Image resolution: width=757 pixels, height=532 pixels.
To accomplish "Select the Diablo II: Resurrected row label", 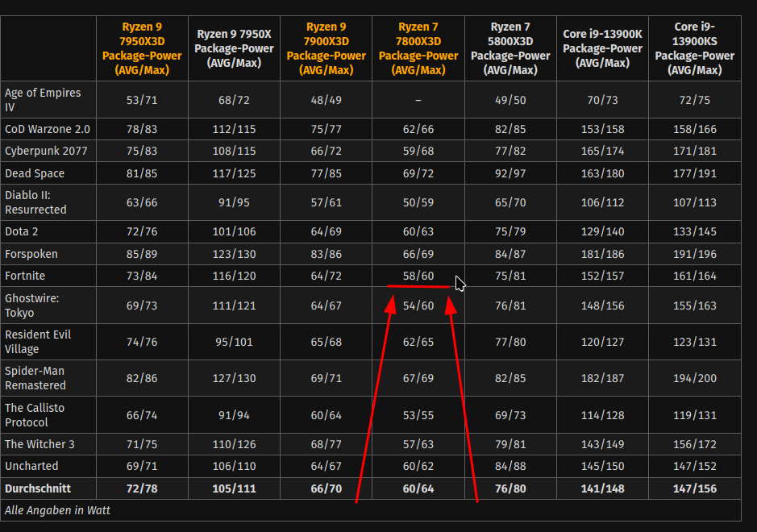I will click(x=35, y=202).
